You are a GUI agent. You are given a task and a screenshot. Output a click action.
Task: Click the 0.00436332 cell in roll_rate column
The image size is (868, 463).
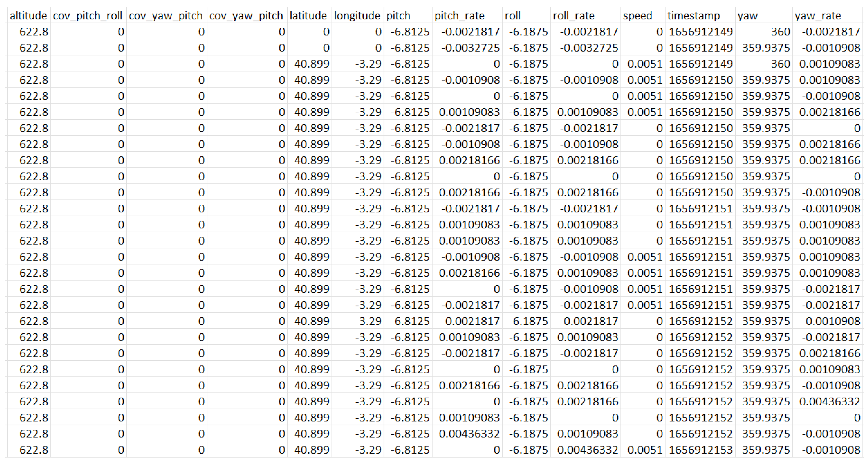tap(587, 449)
